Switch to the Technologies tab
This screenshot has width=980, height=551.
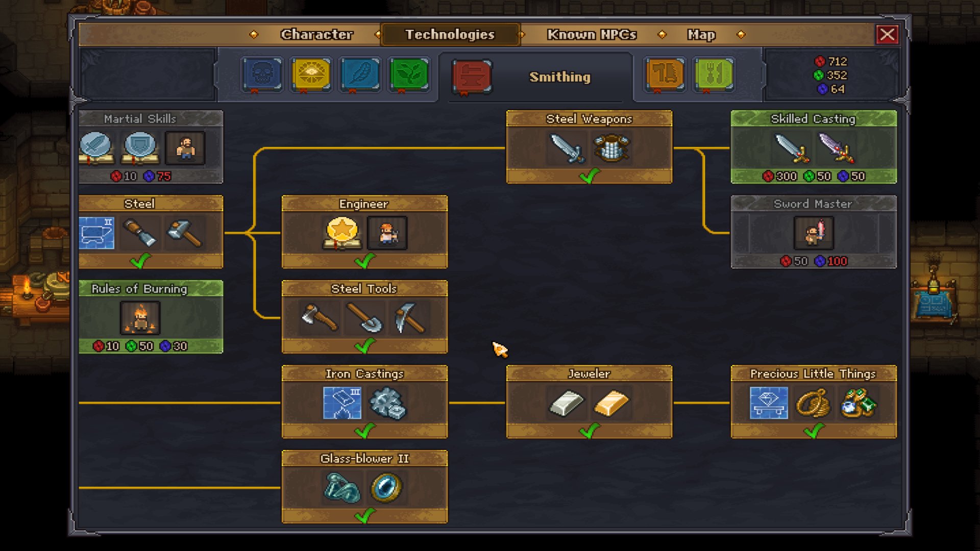(450, 34)
